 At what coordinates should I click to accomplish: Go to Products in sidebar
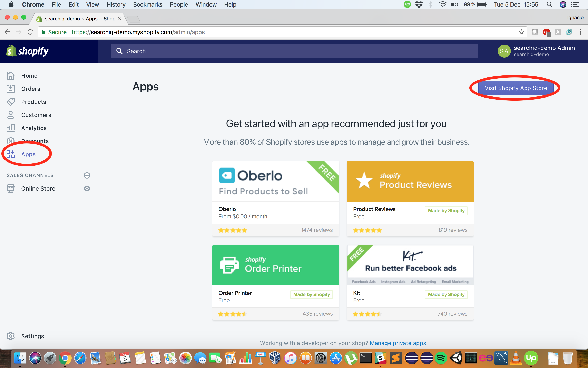pyautogui.click(x=33, y=102)
